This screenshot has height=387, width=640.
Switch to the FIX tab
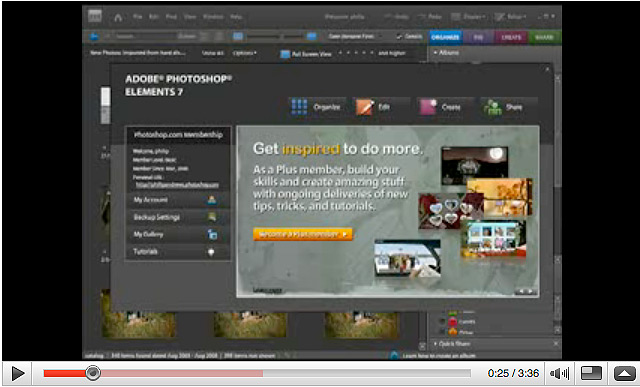pyautogui.click(x=478, y=37)
